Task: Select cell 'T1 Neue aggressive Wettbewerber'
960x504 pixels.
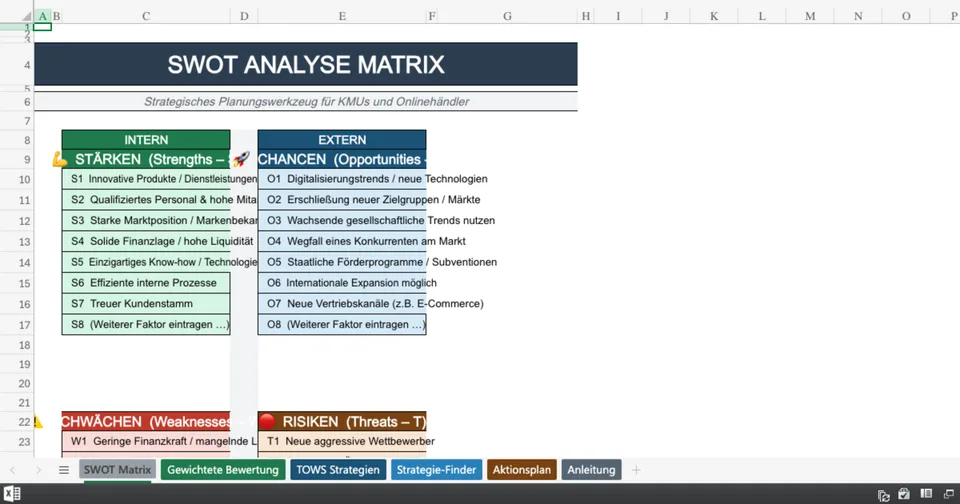Action: click(342, 441)
